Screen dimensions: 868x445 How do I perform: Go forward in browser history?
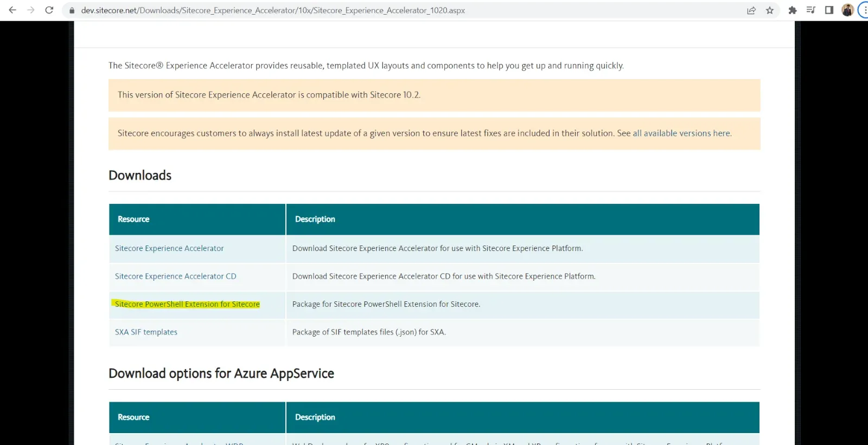point(31,10)
